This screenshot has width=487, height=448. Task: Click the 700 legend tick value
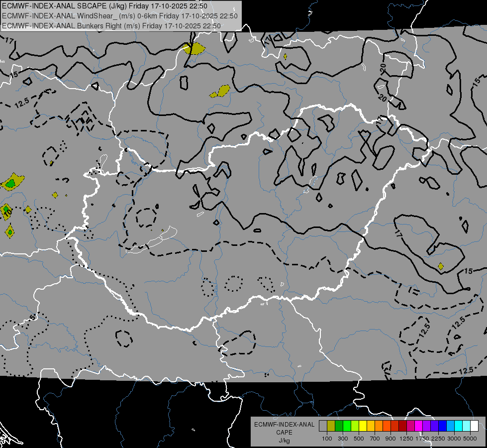pyautogui.click(x=375, y=439)
